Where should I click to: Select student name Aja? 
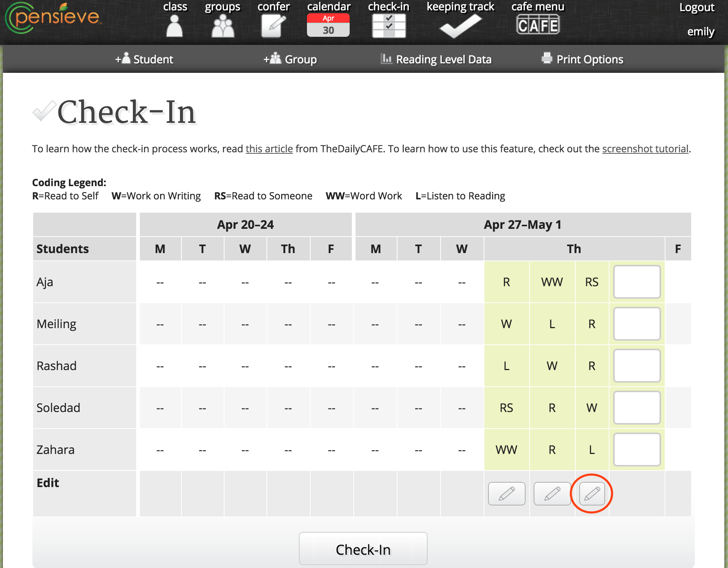click(45, 282)
